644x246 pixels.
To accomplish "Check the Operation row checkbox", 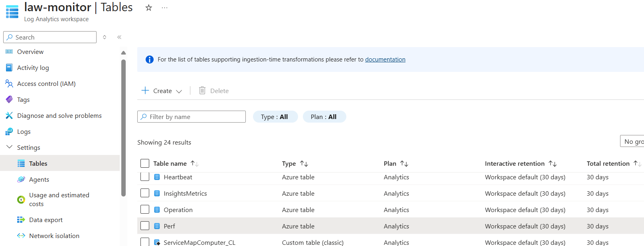I will [x=145, y=209].
